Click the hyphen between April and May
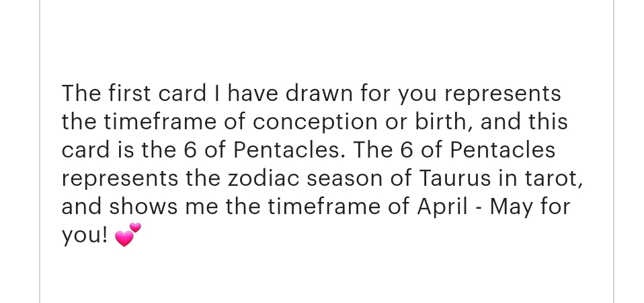The height and width of the screenshot is (303, 644). tap(477, 207)
